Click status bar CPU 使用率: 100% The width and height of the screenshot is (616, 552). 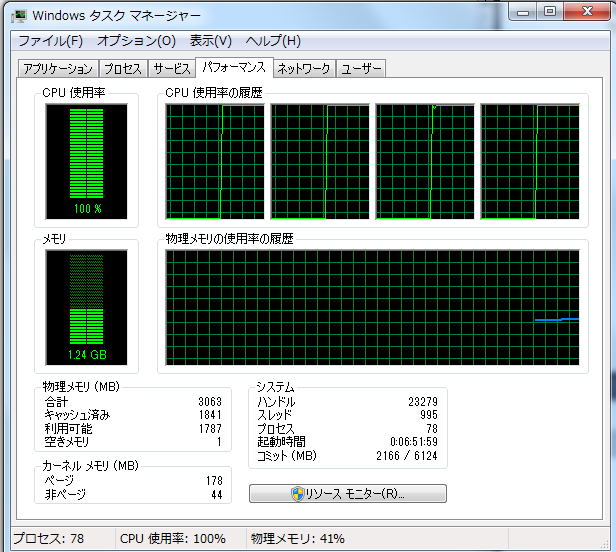coord(173,538)
